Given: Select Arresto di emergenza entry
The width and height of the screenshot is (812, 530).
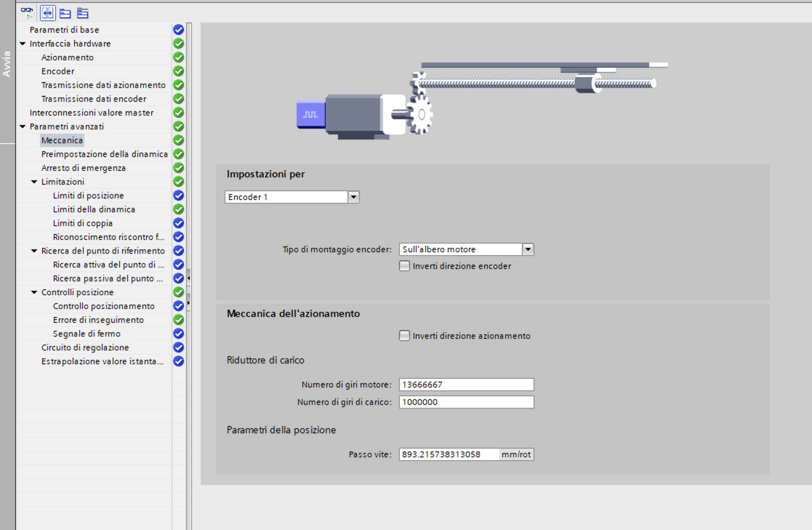Looking at the screenshot, I should click(83, 168).
